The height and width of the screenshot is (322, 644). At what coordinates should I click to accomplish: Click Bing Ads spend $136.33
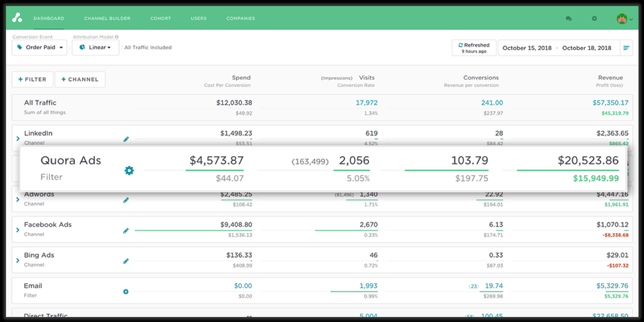pyautogui.click(x=239, y=255)
